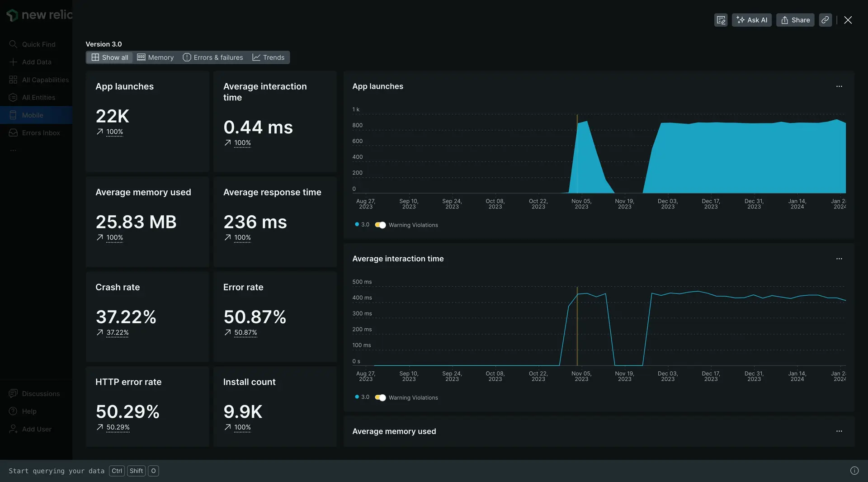The height and width of the screenshot is (482, 868).
Task: Open Quick Find search in sidebar
Action: click(38, 44)
